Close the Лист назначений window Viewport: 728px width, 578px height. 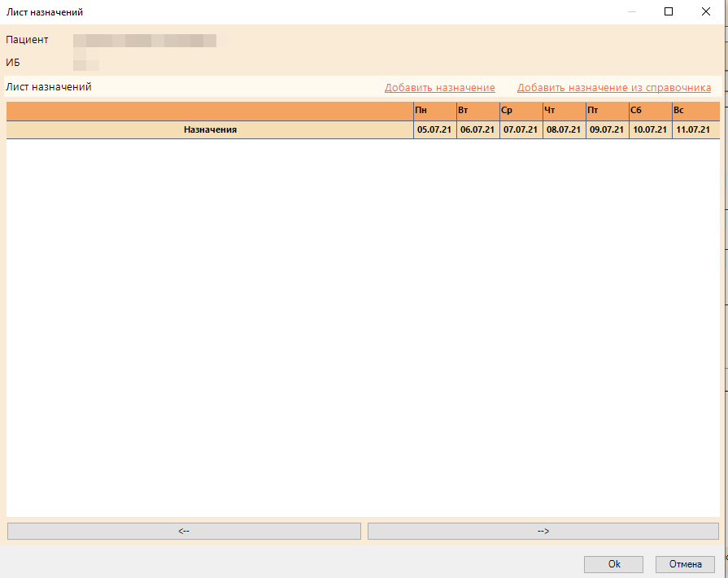coord(706,12)
